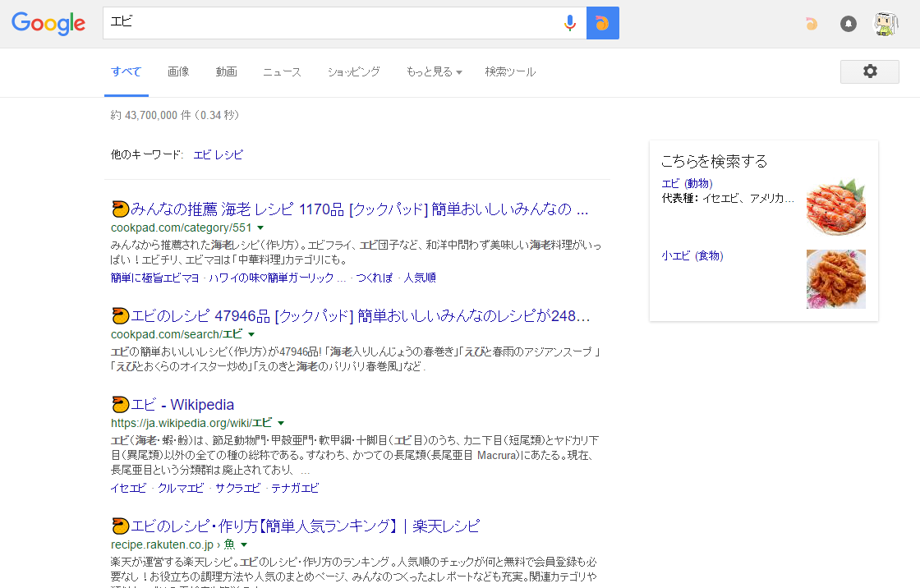Open sitelink 簡単に極旨エビマヨ

click(x=155, y=278)
